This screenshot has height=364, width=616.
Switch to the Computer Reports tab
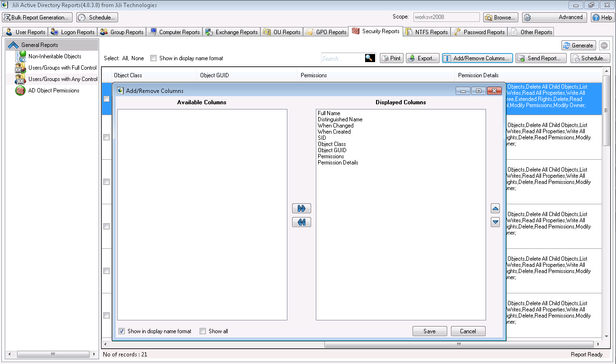[175, 32]
